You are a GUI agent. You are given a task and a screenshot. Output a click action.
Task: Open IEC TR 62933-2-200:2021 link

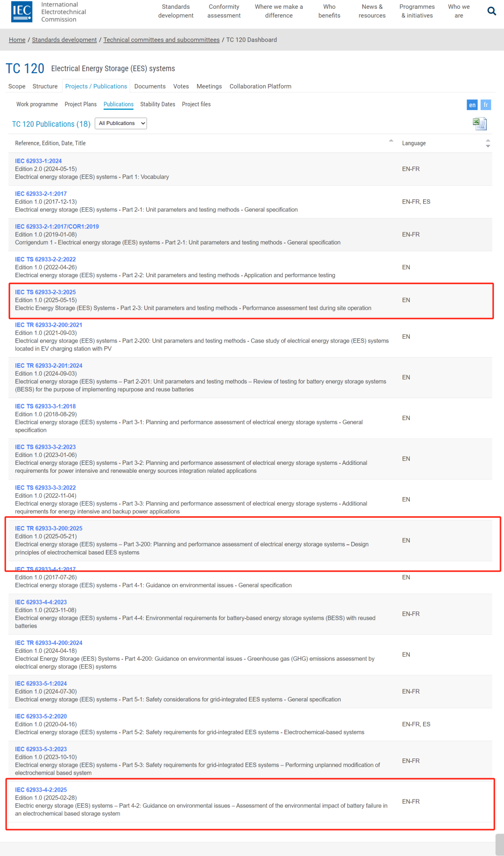point(49,325)
